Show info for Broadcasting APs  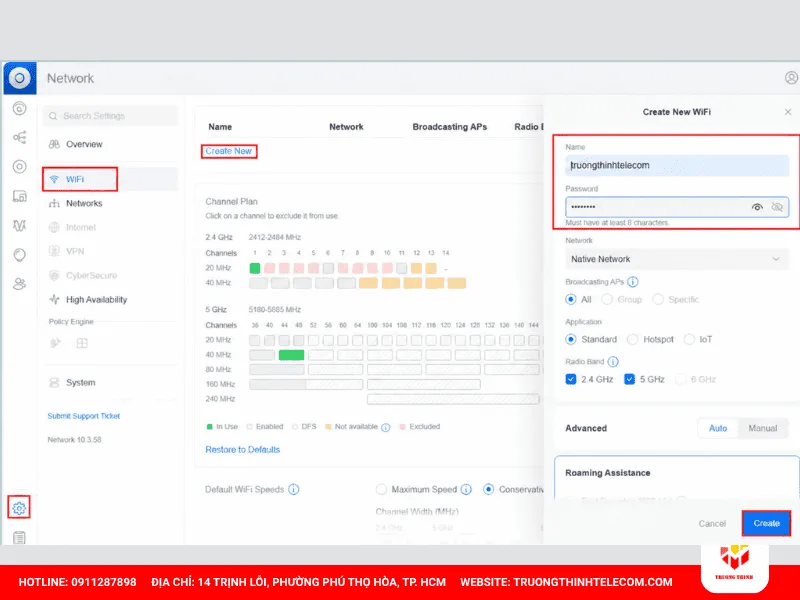(633, 282)
